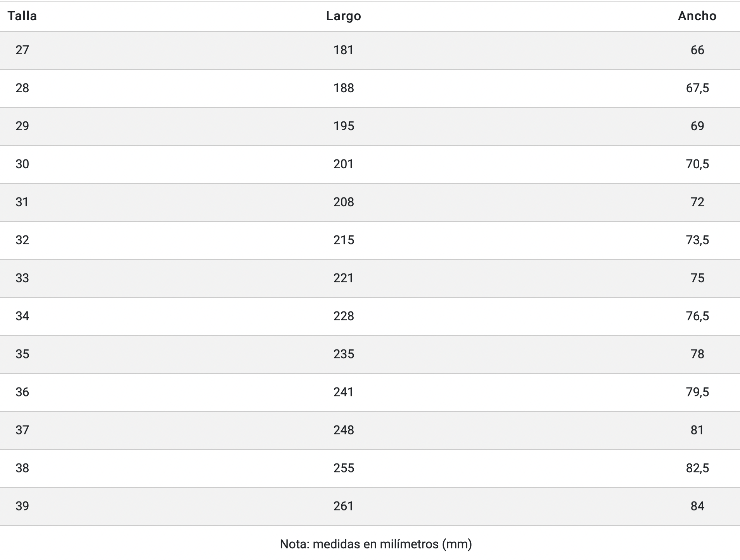740x560 pixels.
Task: Select the width value 76,5
Action: coord(697,316)
